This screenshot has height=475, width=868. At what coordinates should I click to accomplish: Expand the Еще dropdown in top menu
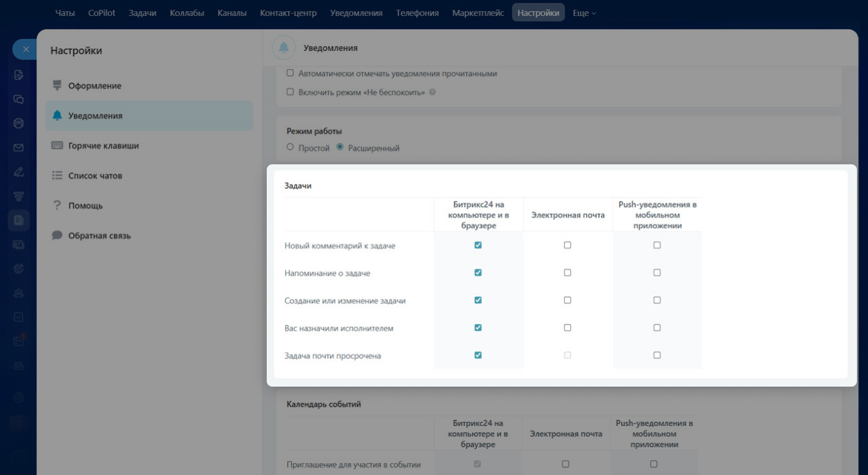(584, 12)
